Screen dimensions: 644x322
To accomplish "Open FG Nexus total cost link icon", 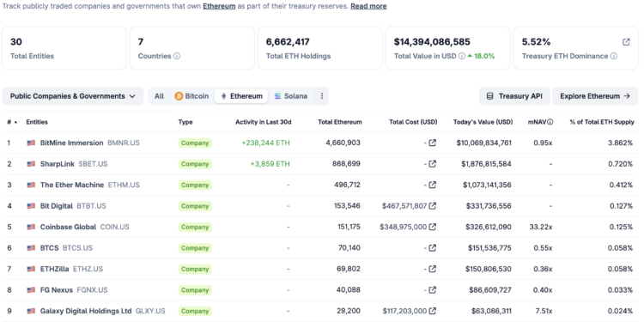I will pos(432,290).
